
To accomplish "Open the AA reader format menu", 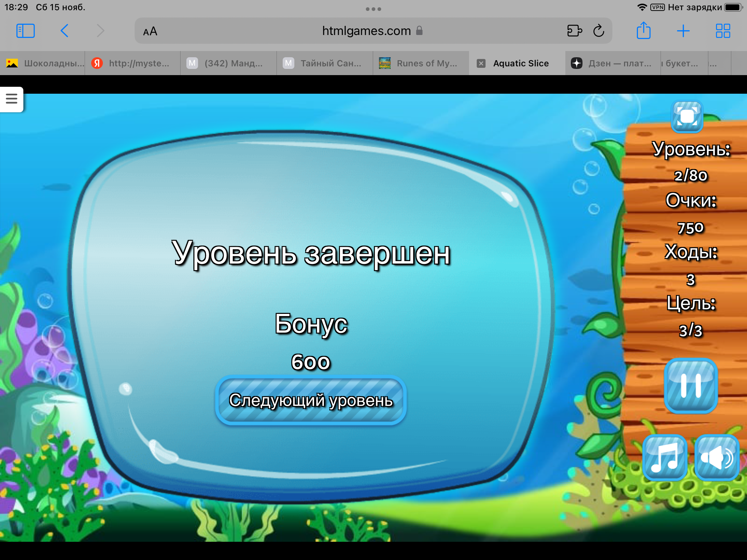I will coord(150,31).
